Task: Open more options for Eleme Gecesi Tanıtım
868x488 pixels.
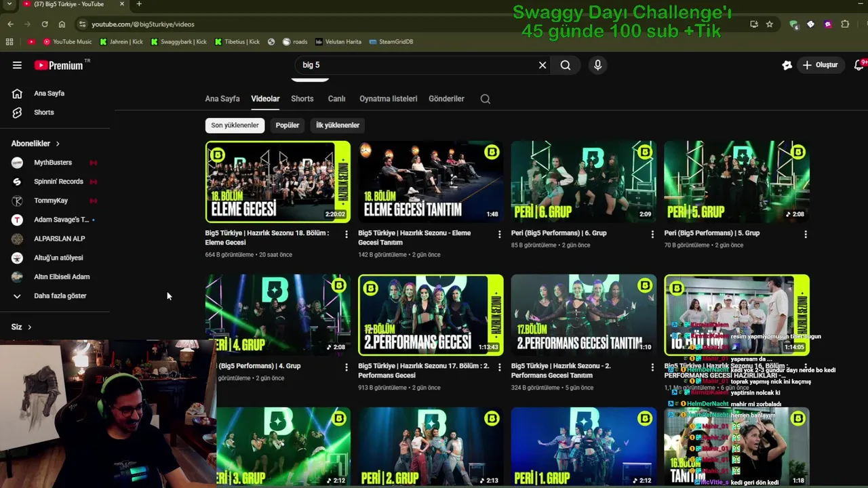Action: (500, 235)
